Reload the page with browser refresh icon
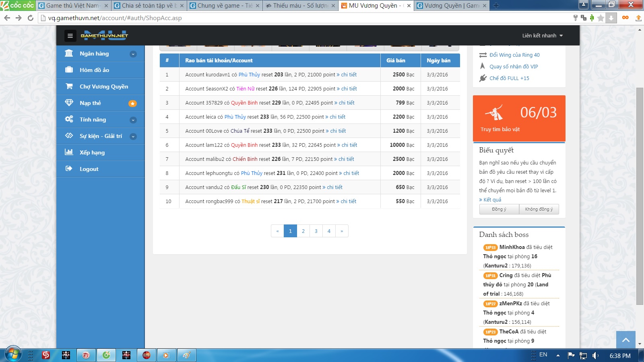This screenshot has height=362, width=644. (31, 18)
